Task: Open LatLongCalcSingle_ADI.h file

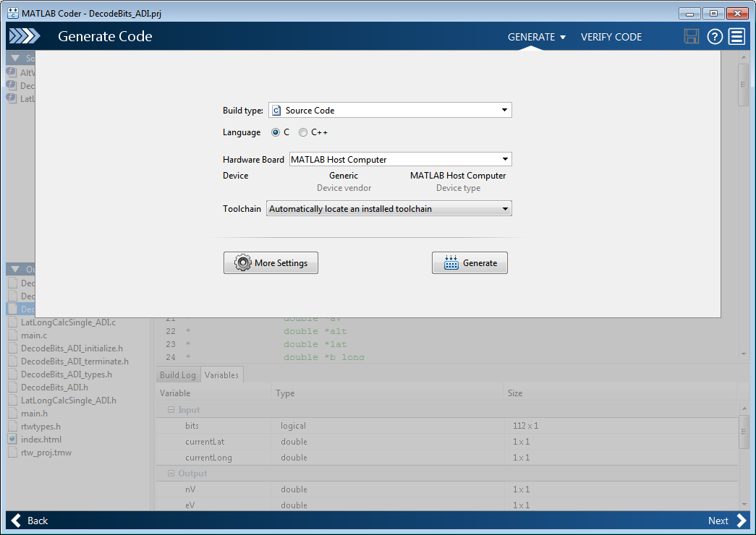Action: [x=69, y=400]
